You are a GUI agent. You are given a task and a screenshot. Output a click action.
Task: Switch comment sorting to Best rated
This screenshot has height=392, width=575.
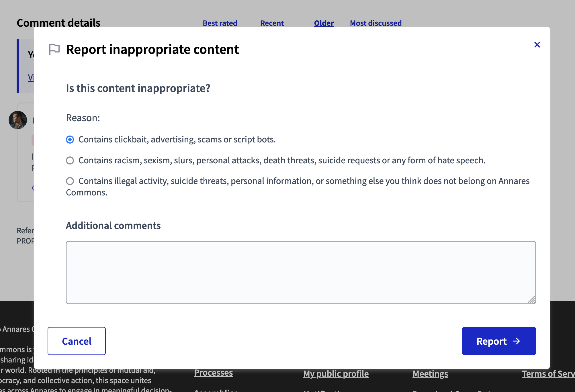click(220, 23)
